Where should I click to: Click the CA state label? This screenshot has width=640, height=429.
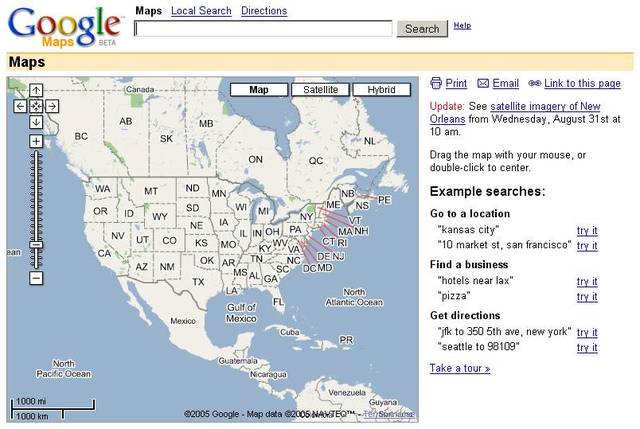pyautogui.click(x=104, y=253)
